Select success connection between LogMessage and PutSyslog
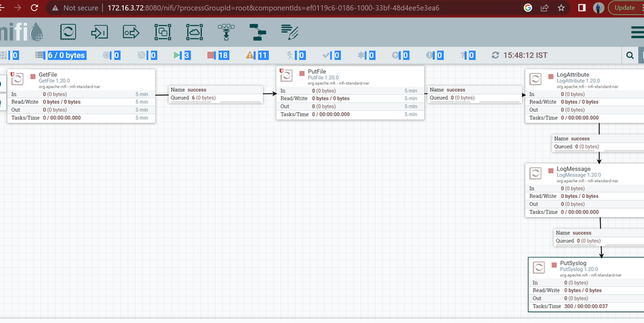 pos(599,237)
